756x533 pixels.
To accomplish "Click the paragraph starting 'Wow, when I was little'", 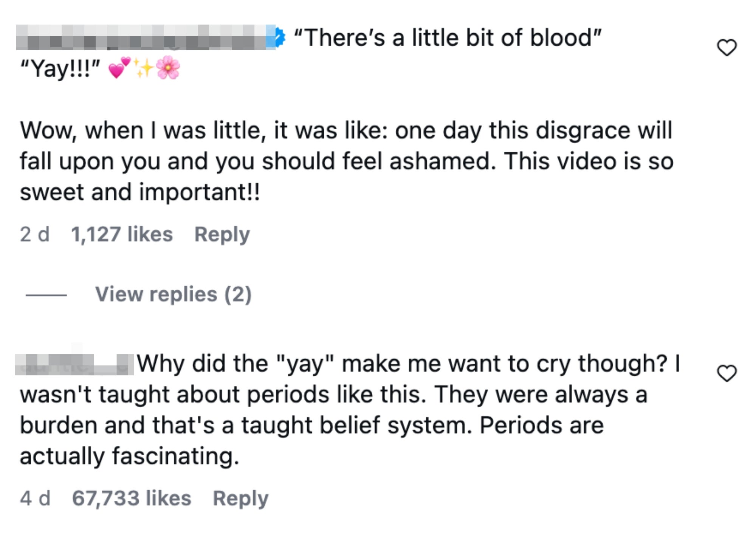I will 346,161.
